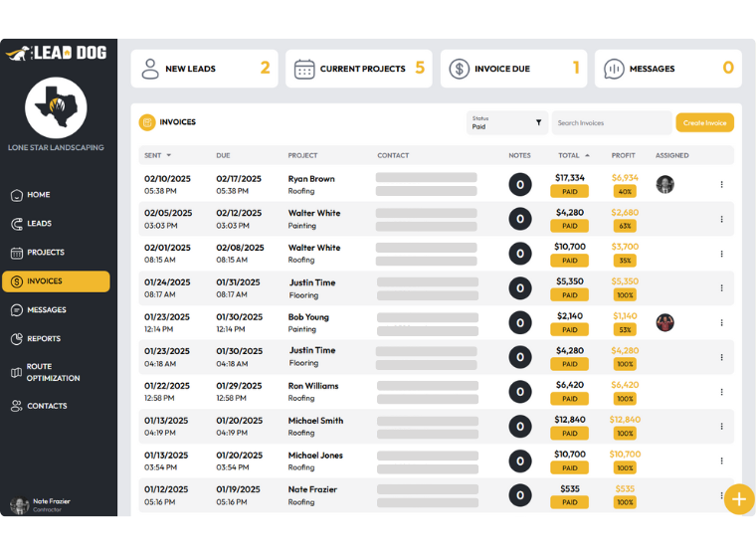Open the Ron Williams Roofing project
Screen dimensions: 756x555
[313, 392]
